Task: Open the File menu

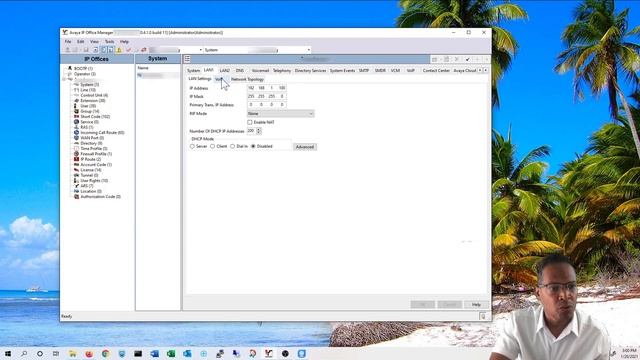Action: pyautogui.click(x=68, y=42)
